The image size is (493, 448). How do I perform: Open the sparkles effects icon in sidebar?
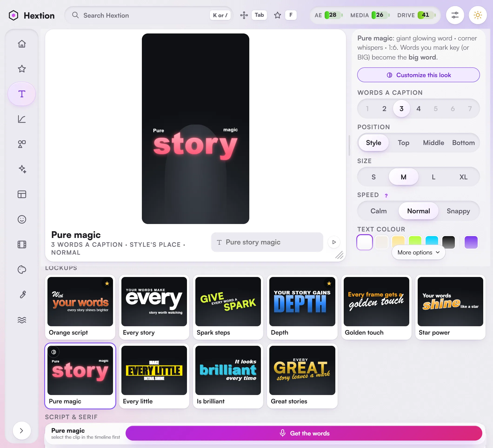pos(22,169)
